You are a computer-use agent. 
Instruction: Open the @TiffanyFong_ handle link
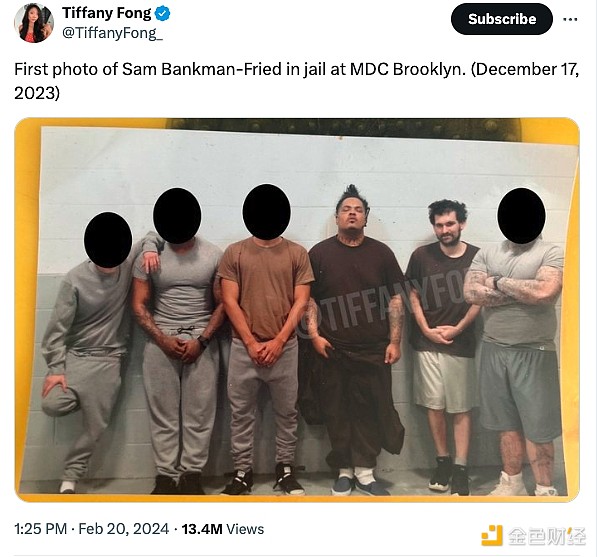112,33
